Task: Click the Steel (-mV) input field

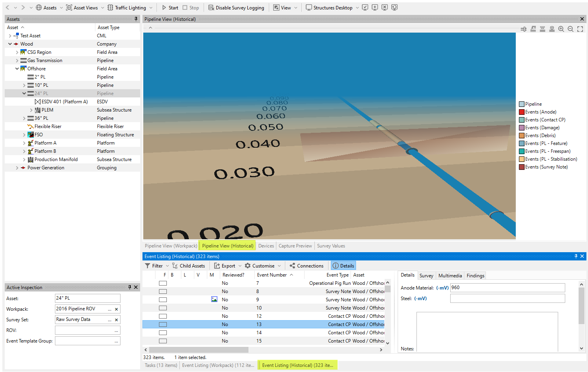Action: pyautogui.click(x=508, y=299)
